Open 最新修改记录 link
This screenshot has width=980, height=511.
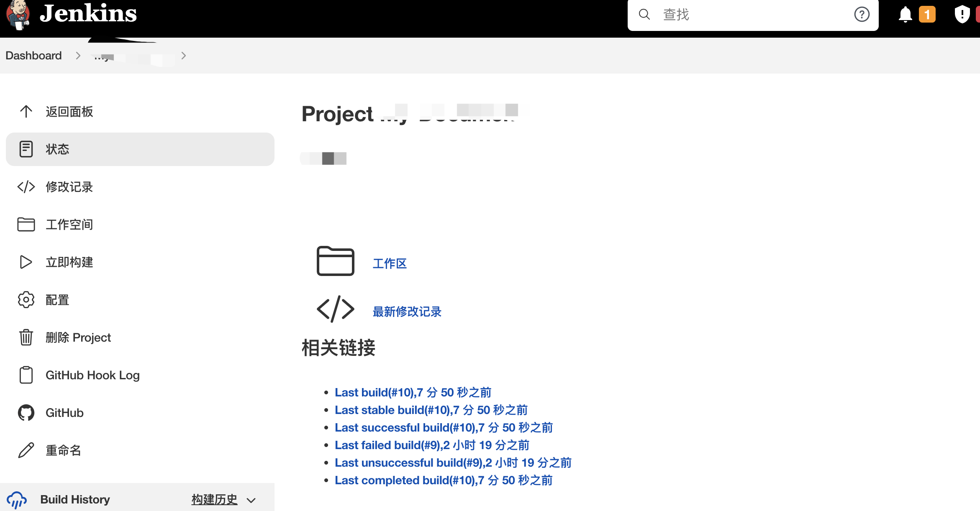click(x=407, y=312)
